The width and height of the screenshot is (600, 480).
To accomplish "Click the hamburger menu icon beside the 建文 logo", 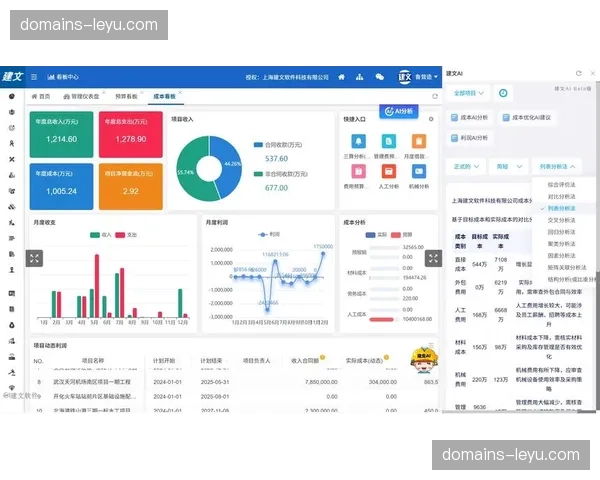I will [x=34, y=76].
